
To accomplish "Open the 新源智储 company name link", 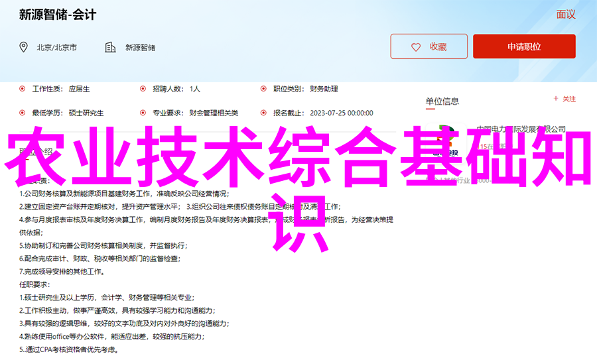I will pyautogui.click(x=139, y=48).
